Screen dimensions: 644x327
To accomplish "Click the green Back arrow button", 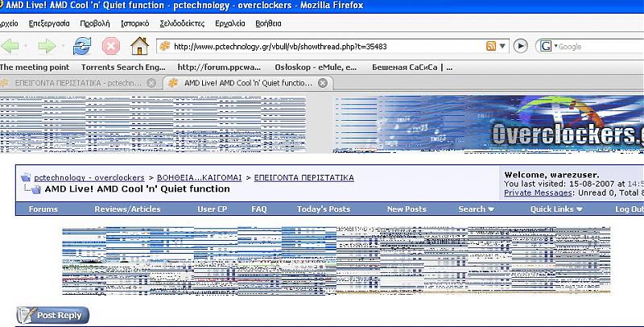I will 10,46.
